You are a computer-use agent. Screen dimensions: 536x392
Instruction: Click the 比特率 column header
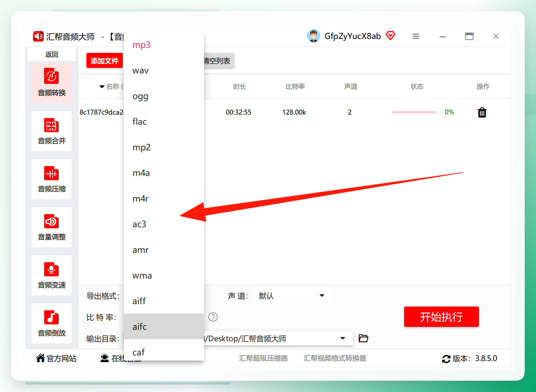tap(295, 87)
